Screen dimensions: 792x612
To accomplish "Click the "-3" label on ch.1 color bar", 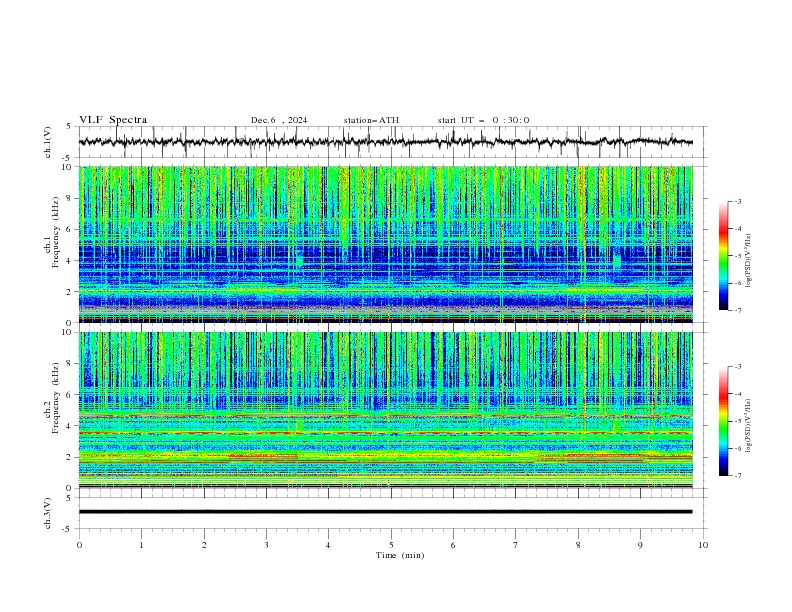I will [x=737, y=201].
